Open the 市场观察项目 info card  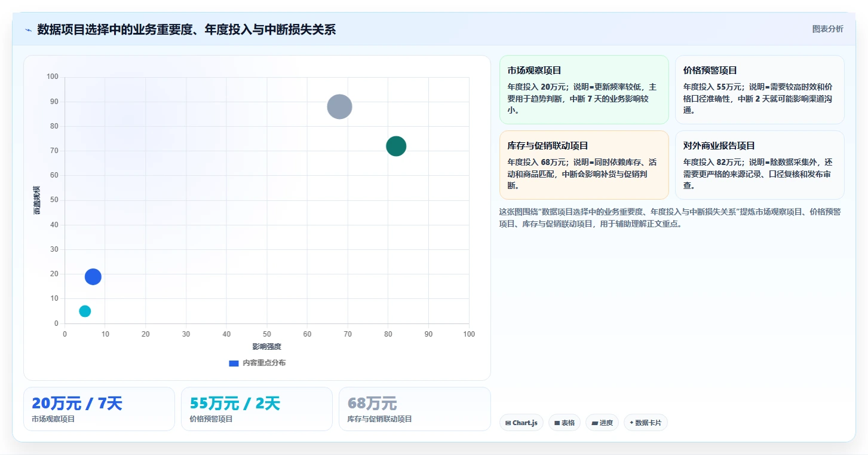pos(584,90)
